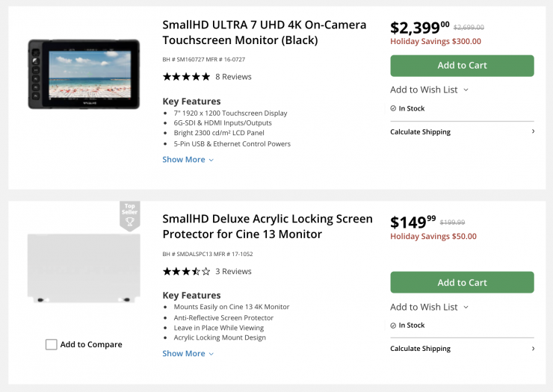Expand Calculate Shipping for the screen protector
The width and height of the screenshot is (553, 392).
462,349
